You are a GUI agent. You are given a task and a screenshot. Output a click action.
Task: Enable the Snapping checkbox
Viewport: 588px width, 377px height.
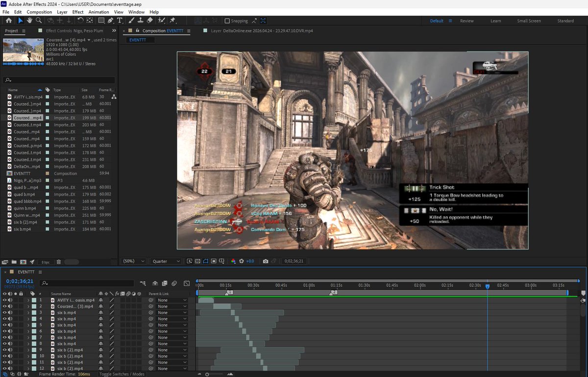[x=227, y=21]
